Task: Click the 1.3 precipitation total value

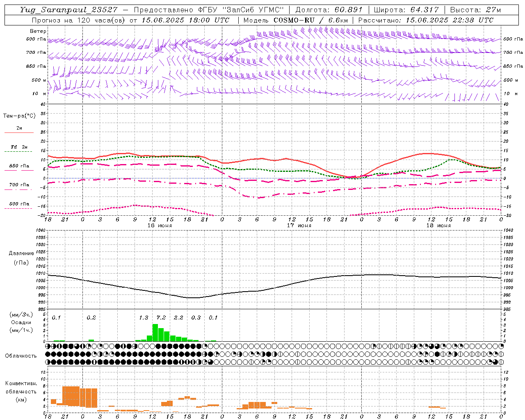Action: click(x=144, y=317)
